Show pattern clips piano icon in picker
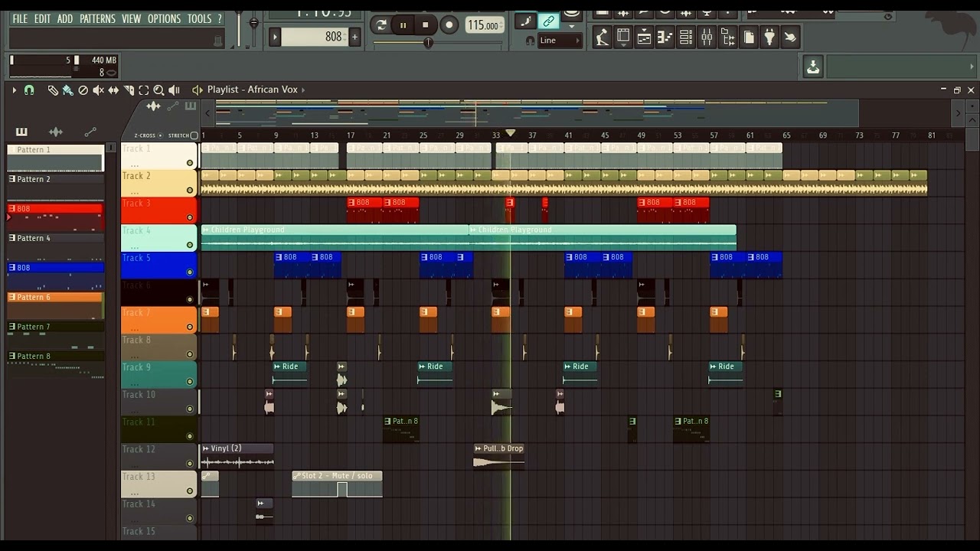 pyautogui.click(x=21, y=132)
